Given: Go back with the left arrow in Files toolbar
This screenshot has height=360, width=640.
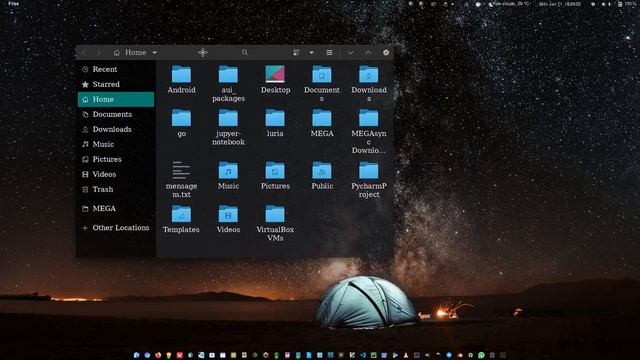Looking at the screenshot, I should [x=84, y=53].
